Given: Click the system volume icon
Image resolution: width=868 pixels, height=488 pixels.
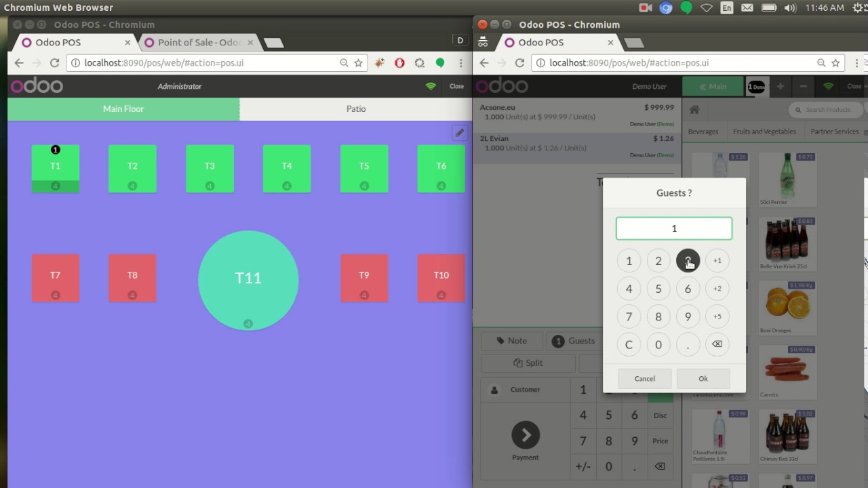Looking at the screenshot, I should (x=790, y=7).
